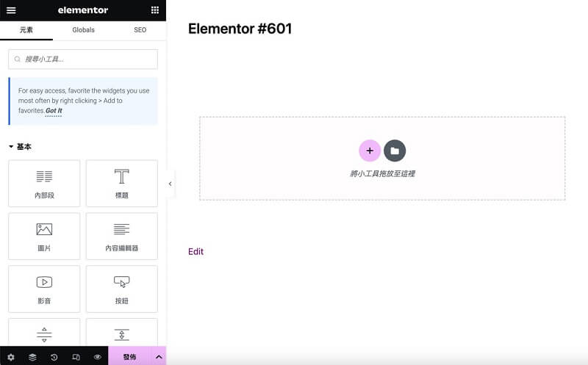The image size is (588, 365).
Task: Select the spacer widget icon
Action: pos(122,334)
